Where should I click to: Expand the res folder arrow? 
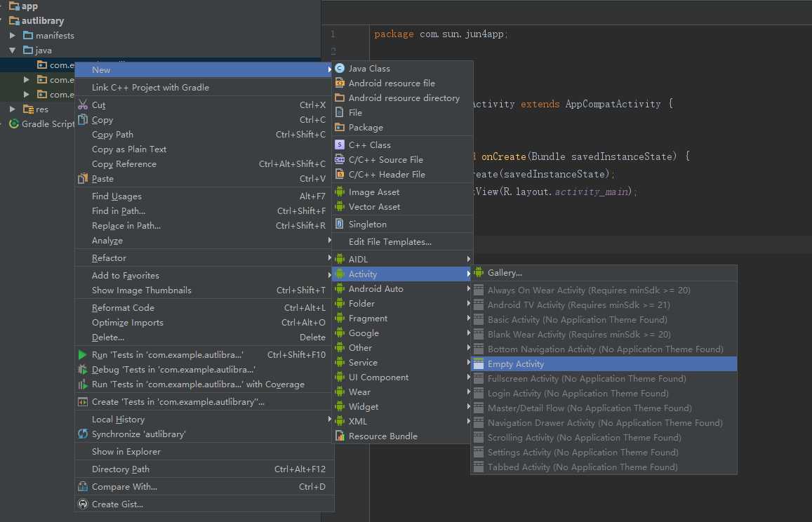coord(13,109)
